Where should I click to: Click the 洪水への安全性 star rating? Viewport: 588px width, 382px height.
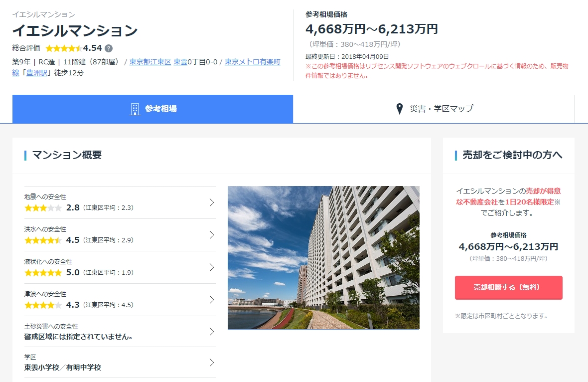(43, 240)
